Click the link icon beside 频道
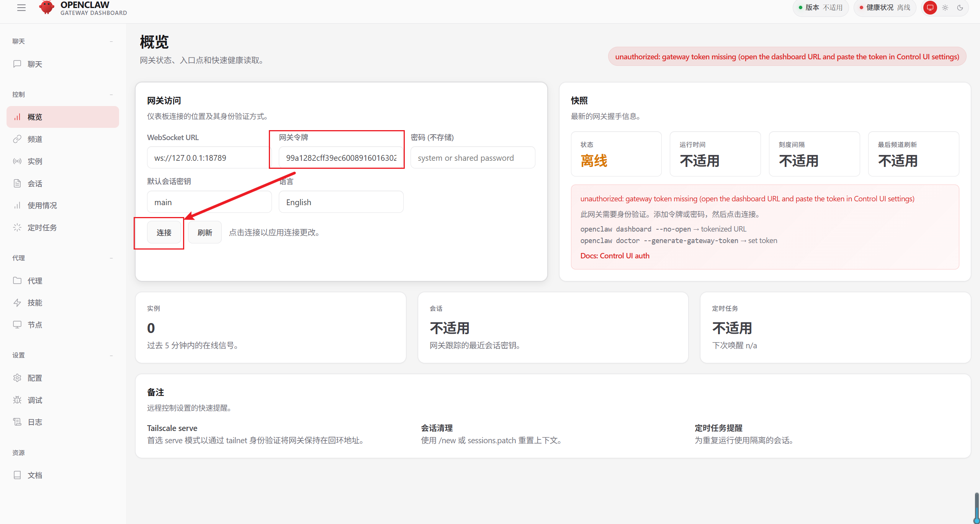The height and width of the screenshot is (524, 980). [17, 139]
